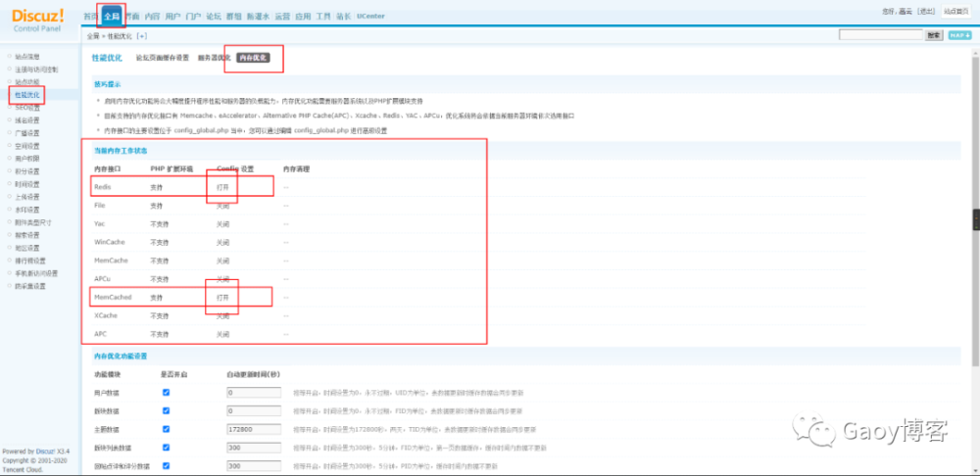Open 域名设置 in the sidebar
980x476 pixels.
coord(26,119)
